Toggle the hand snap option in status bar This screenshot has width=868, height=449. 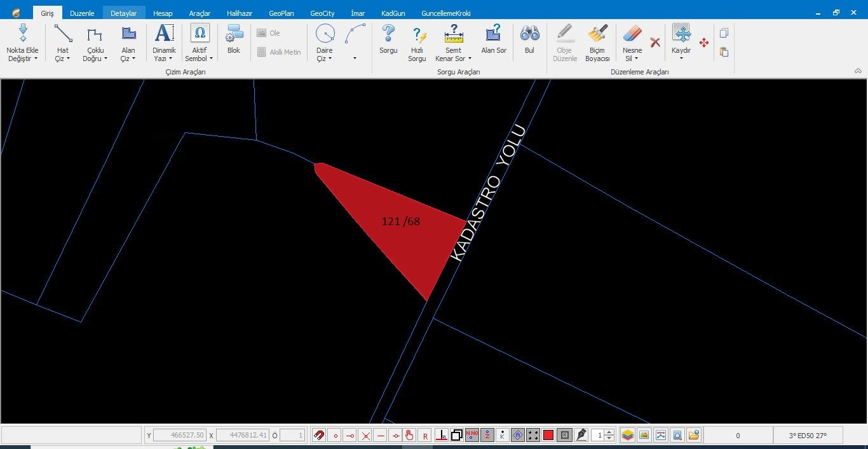point(410,436)
